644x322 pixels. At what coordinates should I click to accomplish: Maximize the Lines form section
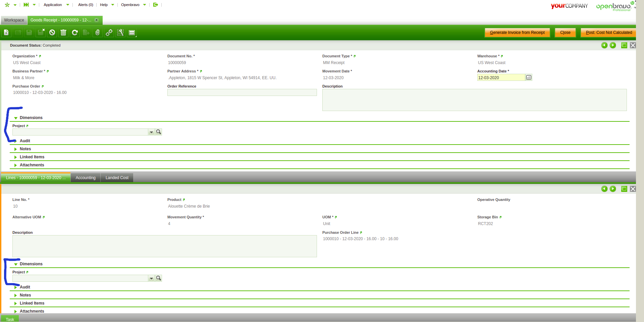tap(624, 189)
